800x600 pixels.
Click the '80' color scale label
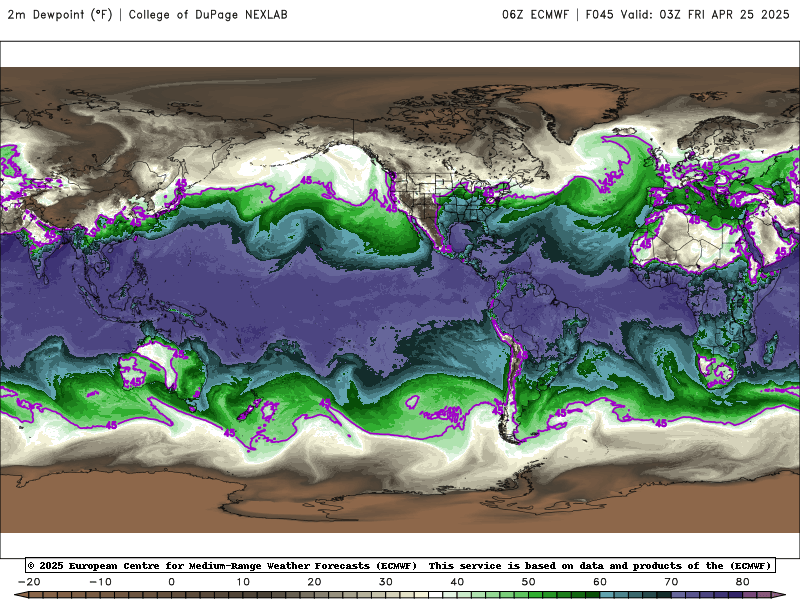point(743,582)
